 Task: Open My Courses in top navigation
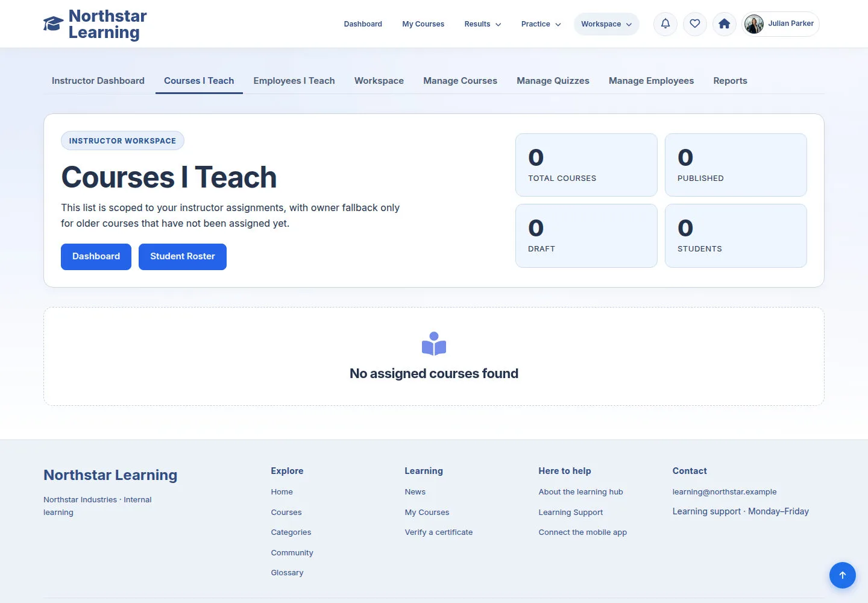coord(423,24)
